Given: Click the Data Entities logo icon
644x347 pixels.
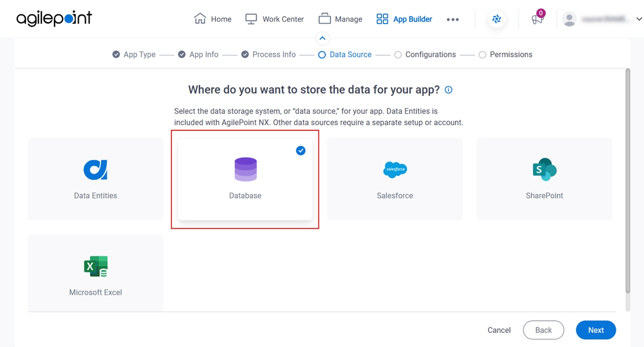Looking at the screenshot, I should pos(96,169).
